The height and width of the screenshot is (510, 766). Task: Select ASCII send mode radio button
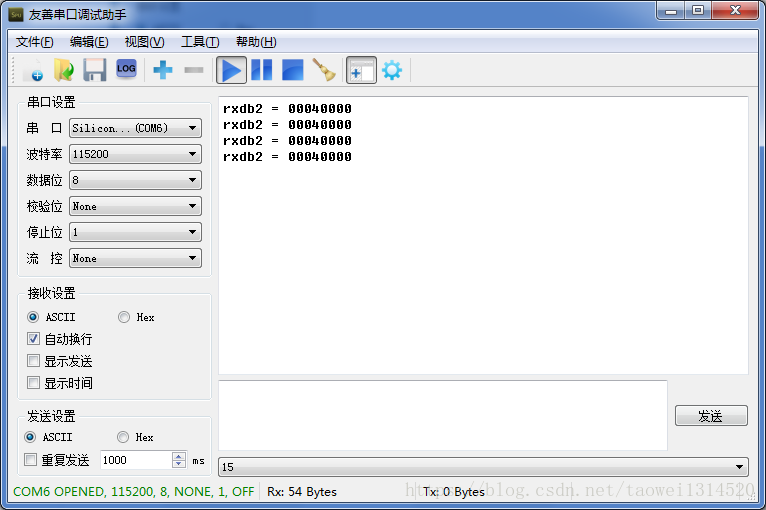30,437
